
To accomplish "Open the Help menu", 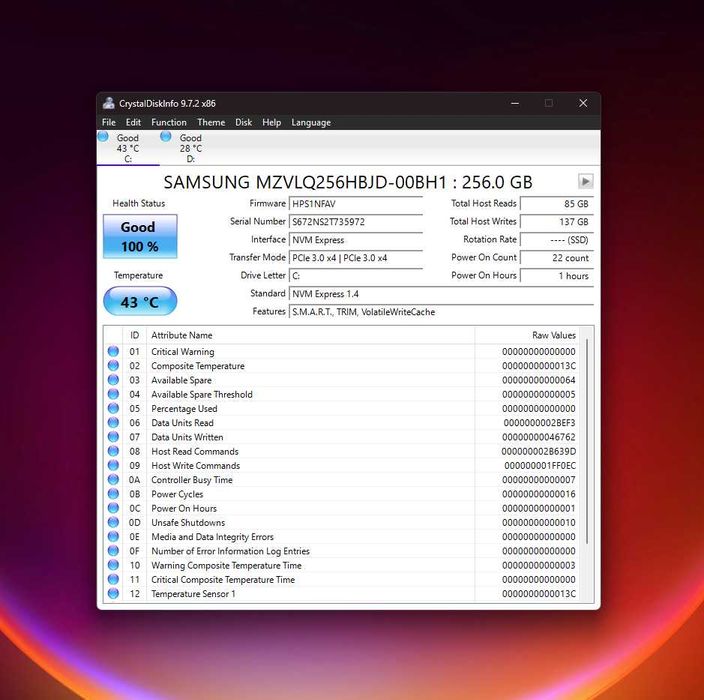I will pyautogui.click(x=272, y=122).
